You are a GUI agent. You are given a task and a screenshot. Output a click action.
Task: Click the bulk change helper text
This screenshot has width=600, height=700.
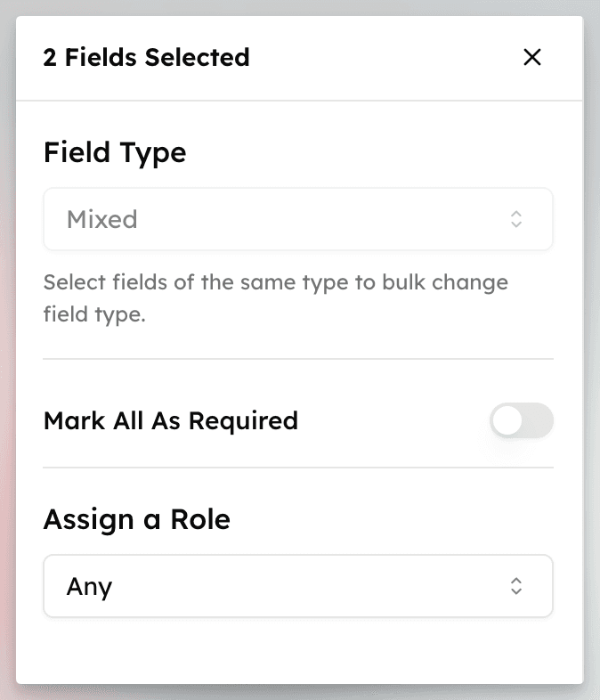point(275,298)
